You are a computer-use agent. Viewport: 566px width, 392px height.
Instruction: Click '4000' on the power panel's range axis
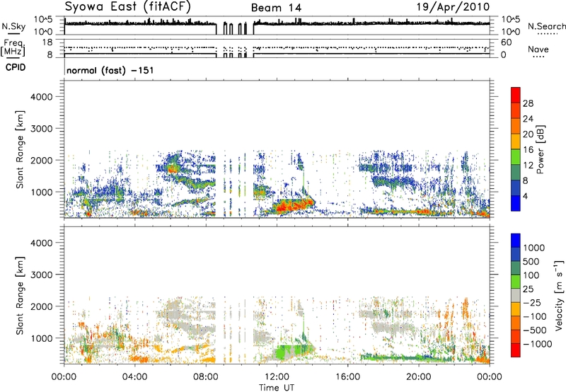[x=42, y=97]
